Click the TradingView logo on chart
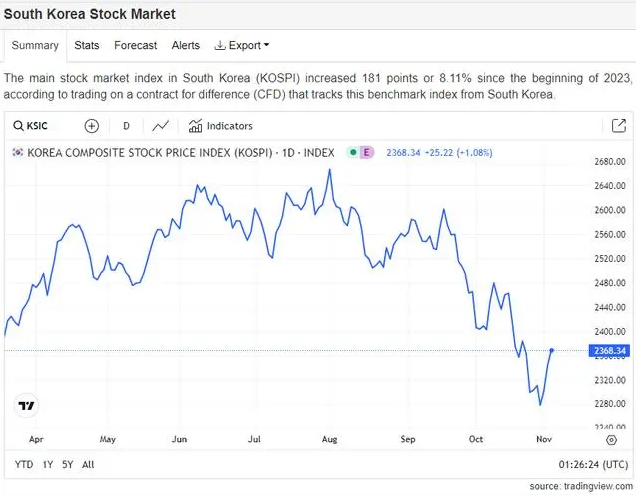 (x=27, y=406)
